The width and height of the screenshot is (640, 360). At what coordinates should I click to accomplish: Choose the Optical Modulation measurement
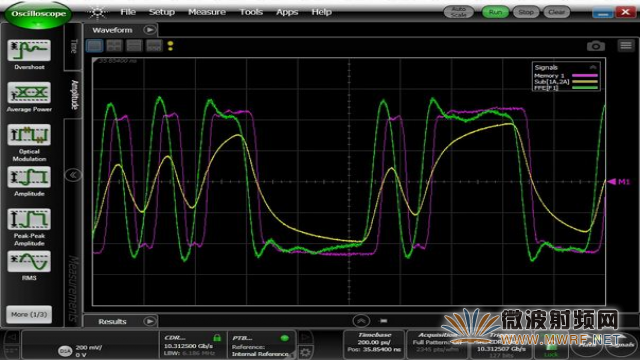[x=29, y=135]
